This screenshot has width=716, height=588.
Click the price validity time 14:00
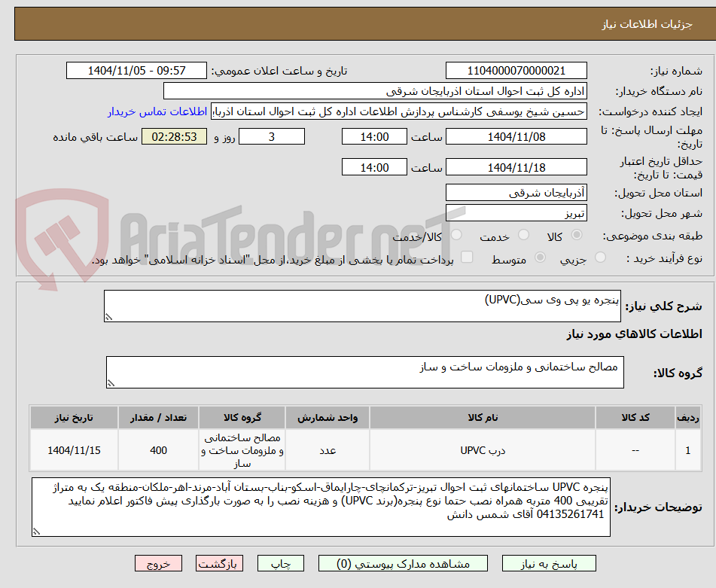pos(374,167)
